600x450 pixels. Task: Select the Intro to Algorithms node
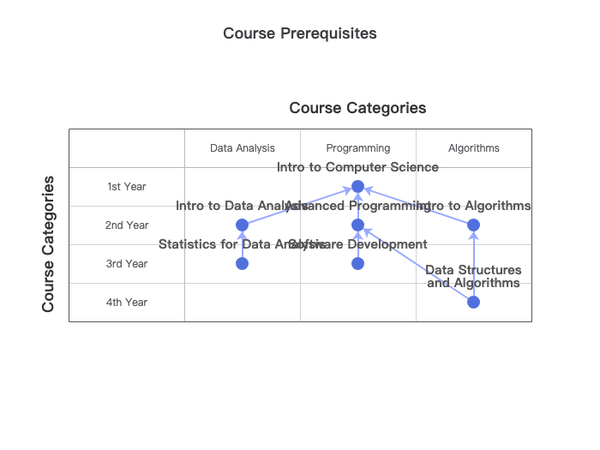(473, 225)
